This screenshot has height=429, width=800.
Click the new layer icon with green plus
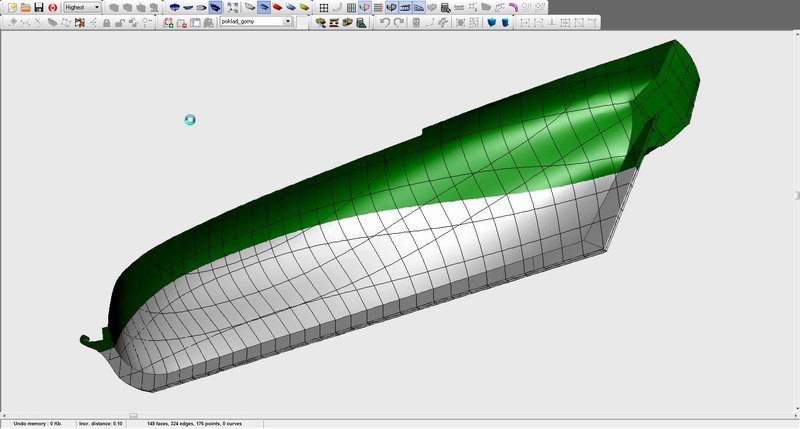168,21
